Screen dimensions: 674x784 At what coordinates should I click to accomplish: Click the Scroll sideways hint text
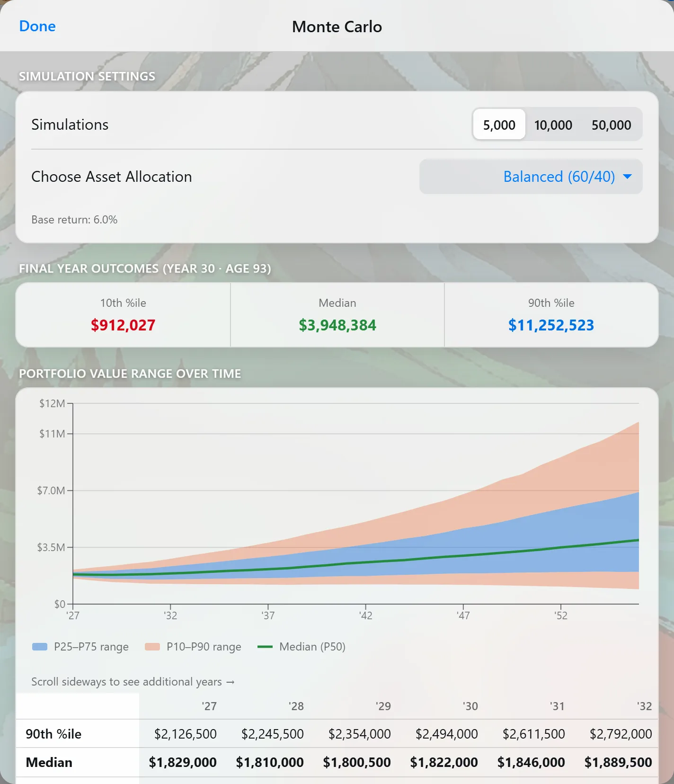click(133, 682)
